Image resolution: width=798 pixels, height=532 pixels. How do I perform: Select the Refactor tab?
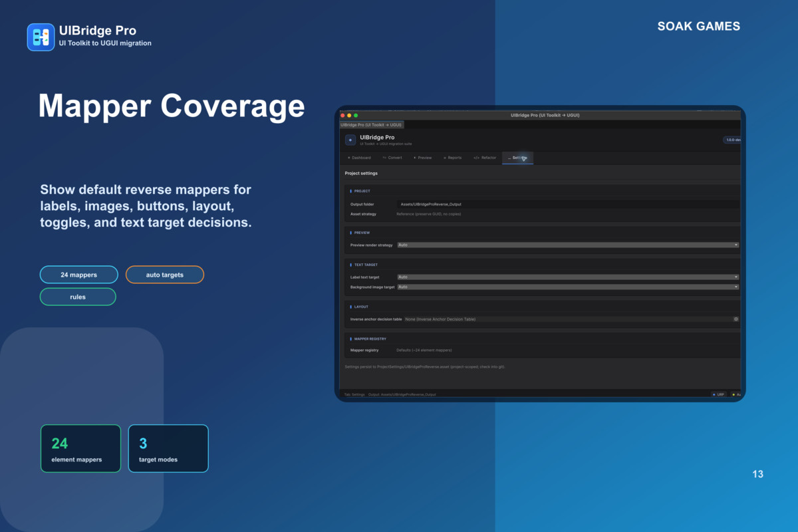click(485, 158)
